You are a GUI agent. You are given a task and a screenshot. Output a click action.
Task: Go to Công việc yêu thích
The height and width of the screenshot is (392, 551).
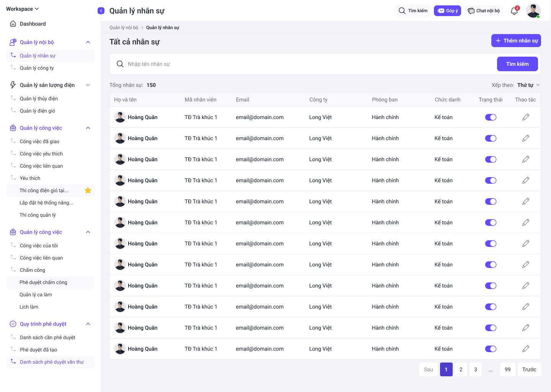click(x=51, y=154)
